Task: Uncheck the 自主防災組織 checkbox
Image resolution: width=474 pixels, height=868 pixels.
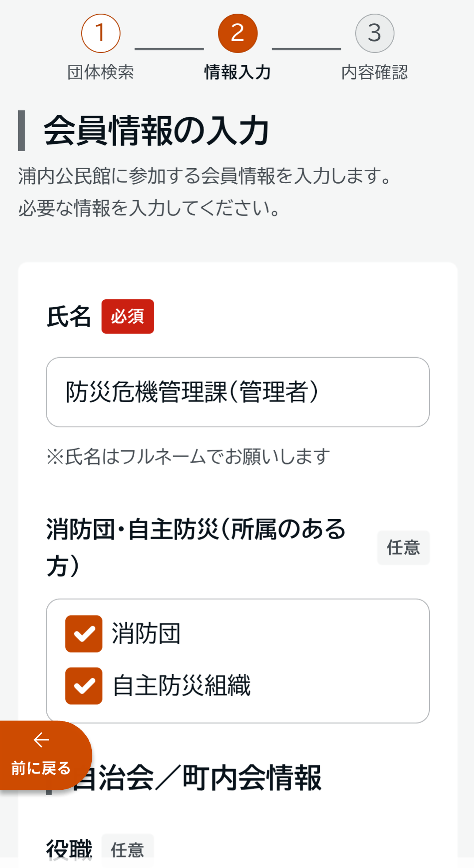Action: (x=84, y=686)
